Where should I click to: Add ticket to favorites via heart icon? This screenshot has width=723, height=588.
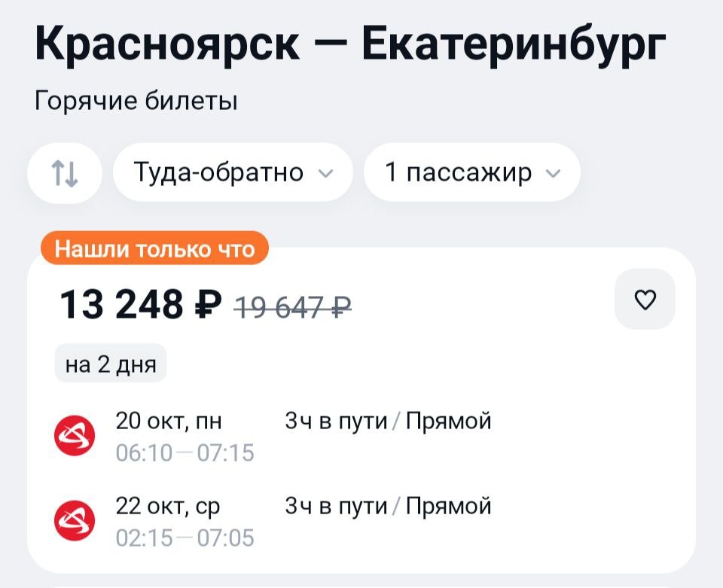coord(645,300)
